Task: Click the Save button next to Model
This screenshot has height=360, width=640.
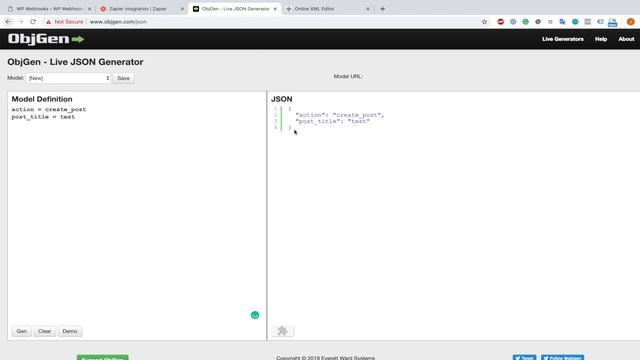Action: (x=123, y=78)
